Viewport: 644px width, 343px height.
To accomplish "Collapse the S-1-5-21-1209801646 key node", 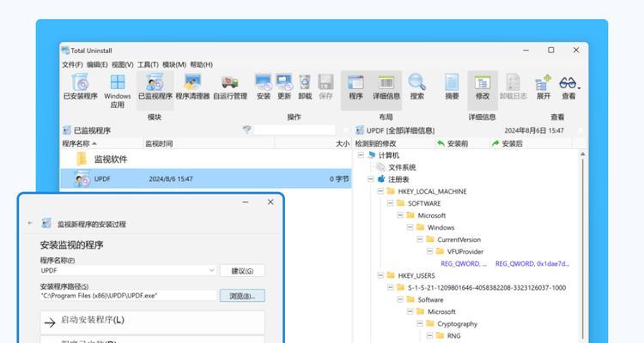I will click(x=390, y=287).
